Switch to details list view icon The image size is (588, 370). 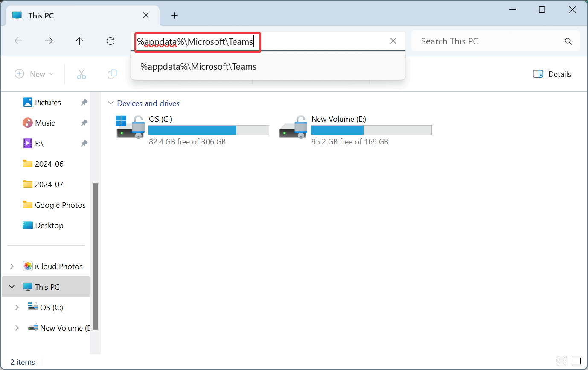click(562, 361)
